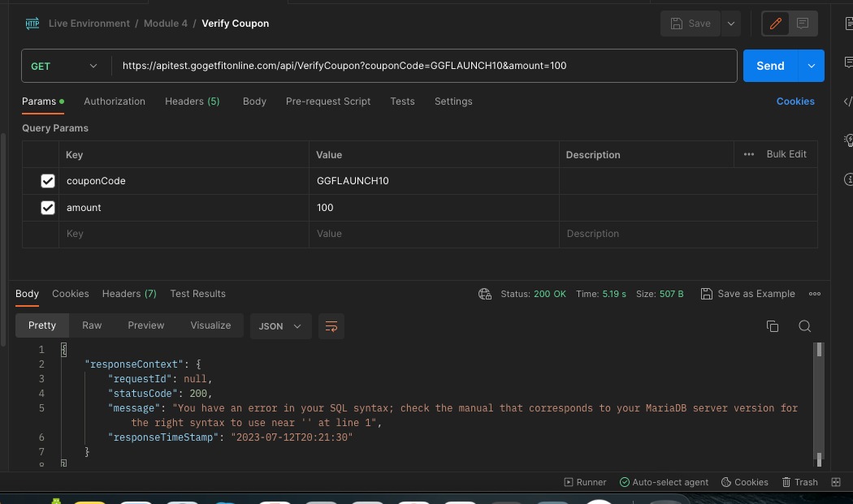This screenshot has width=853, height=504.
Task: Open the comments icon beside the pencil
Action: pos(803,24)
